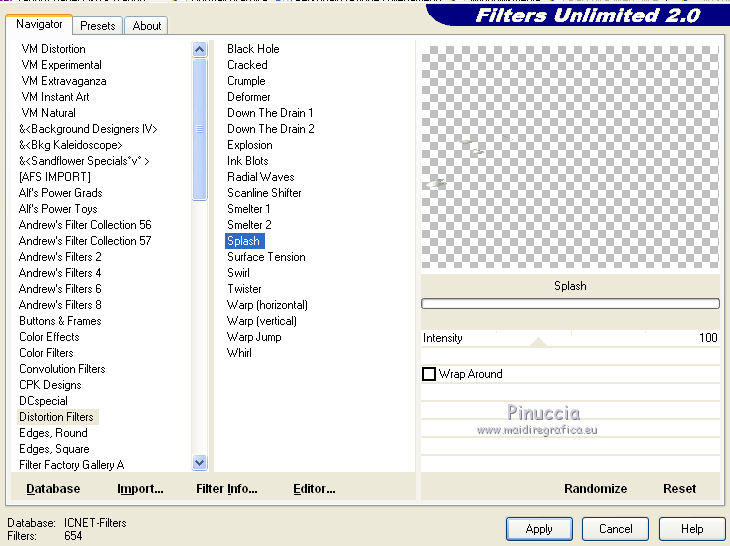Choose the Black Hole filter
Image resolution: width=730 pixels, height=546 pixels.
coord(253,49)
